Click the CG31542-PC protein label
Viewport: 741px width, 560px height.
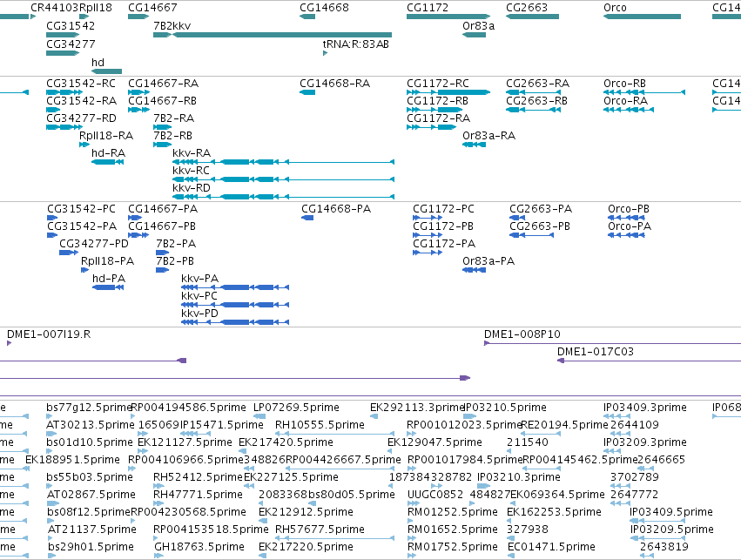pos(81,209)
